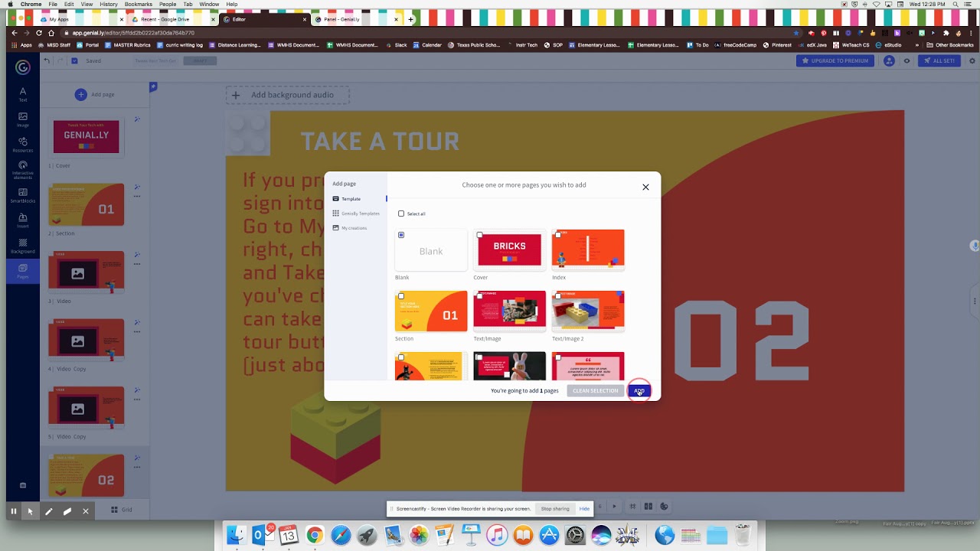The image size is (980, 551).
Task: Click the ALL SET! button
Action: tap(939, 60)
